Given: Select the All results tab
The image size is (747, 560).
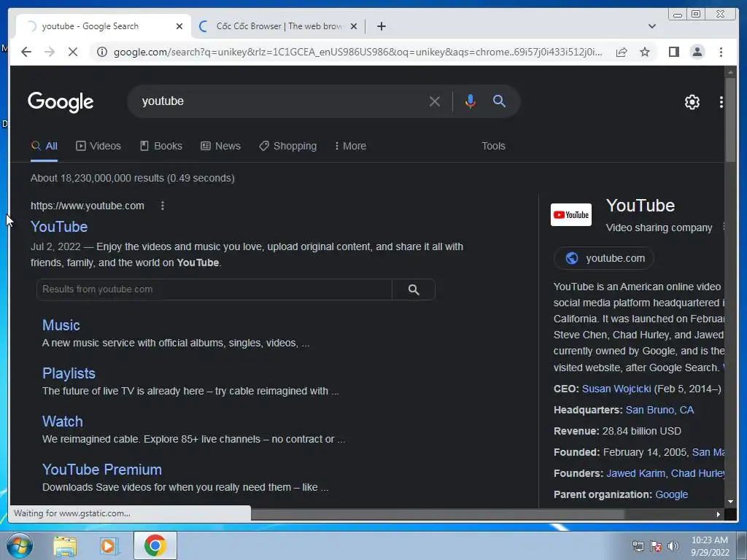Looking at the screenshot, I should pos(44,146).
